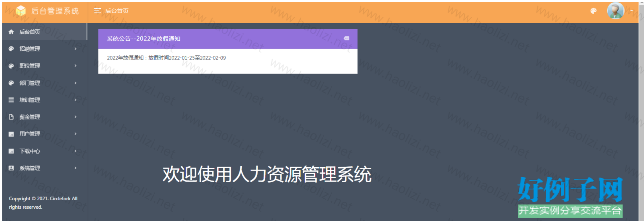Click the cube logo of 后台管理系统

(x=21, y=11)
